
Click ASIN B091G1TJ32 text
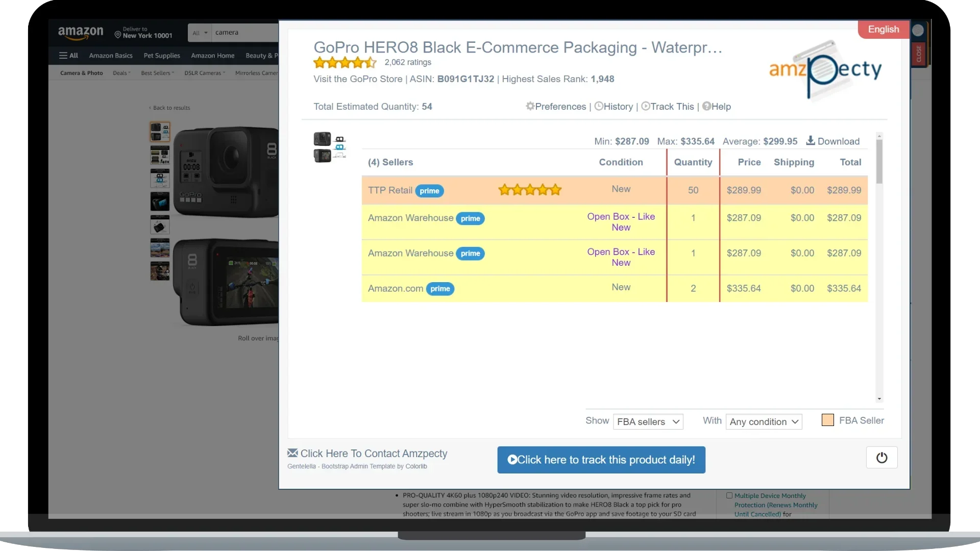[452, 79]
